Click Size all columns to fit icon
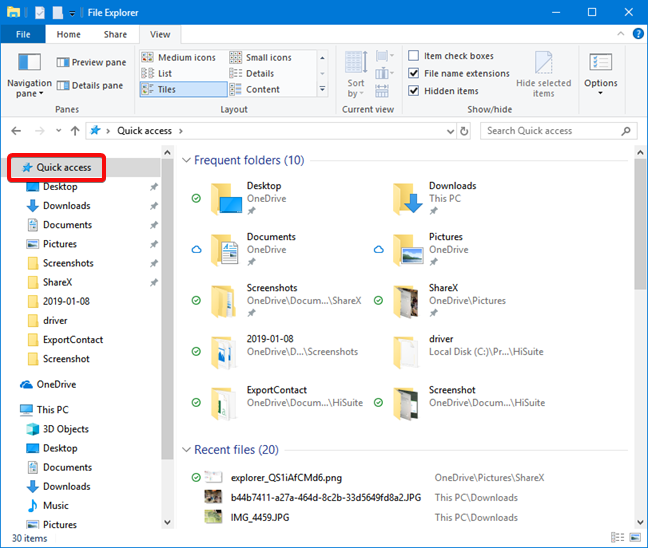 pos(382,91)
